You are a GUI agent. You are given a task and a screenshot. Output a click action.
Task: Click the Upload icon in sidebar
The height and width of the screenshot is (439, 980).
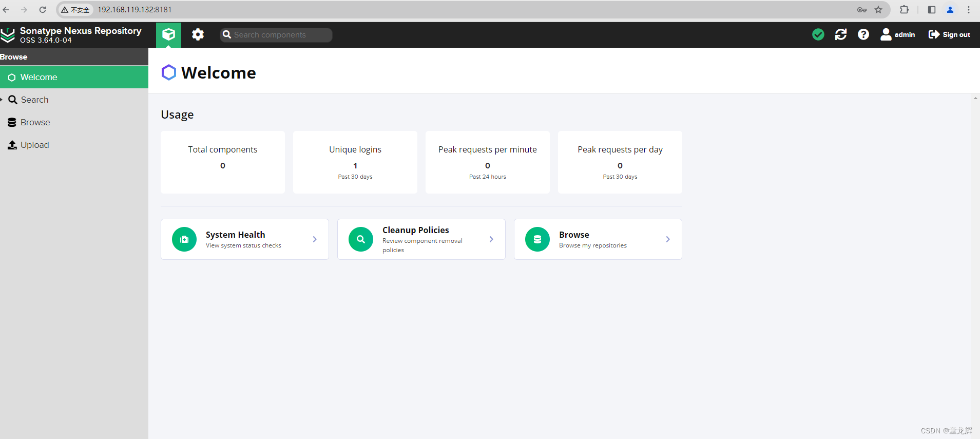coord(12,145)
